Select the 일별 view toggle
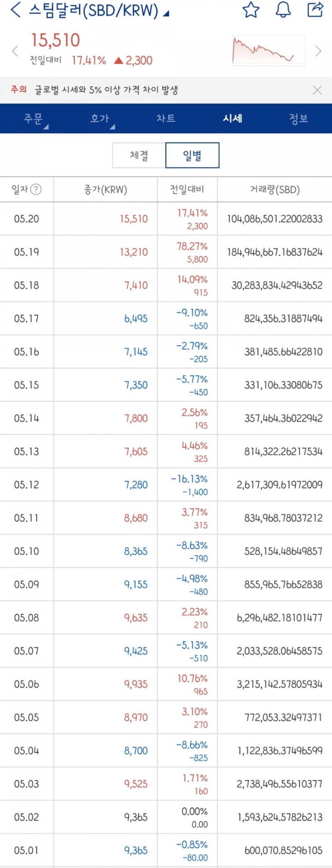 (192, 155)
